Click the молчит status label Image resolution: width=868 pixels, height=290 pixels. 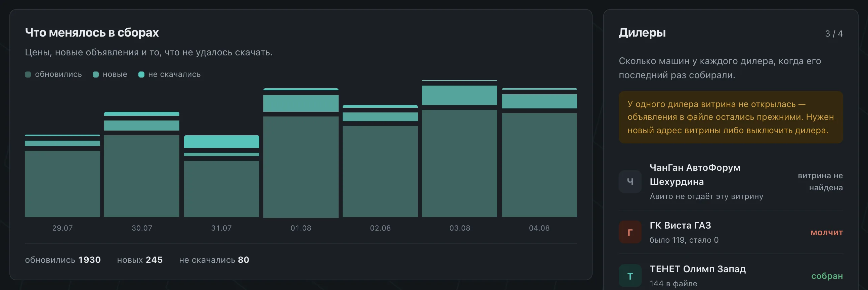tap(827, 232)
